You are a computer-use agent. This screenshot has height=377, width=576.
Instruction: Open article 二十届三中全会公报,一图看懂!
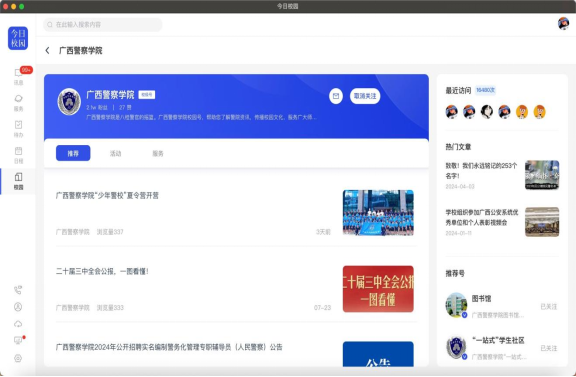(102, 272)
